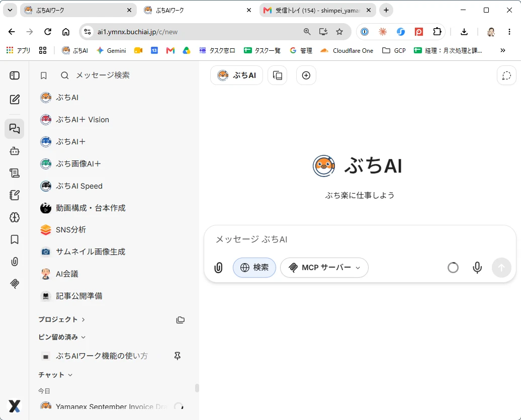521x420 pixels.
Task: Open a new browser tab
Action: pyautogui.click(x=386, y=10)
